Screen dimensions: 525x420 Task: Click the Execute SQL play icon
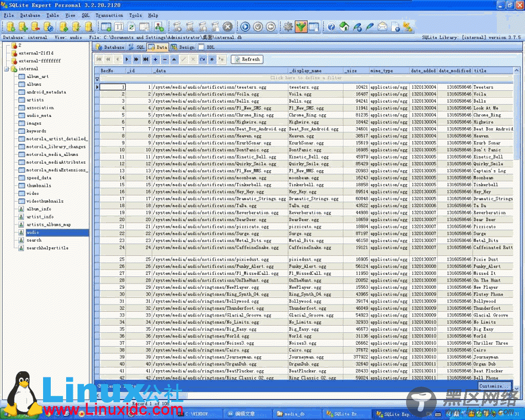click(x=245, y=27)
